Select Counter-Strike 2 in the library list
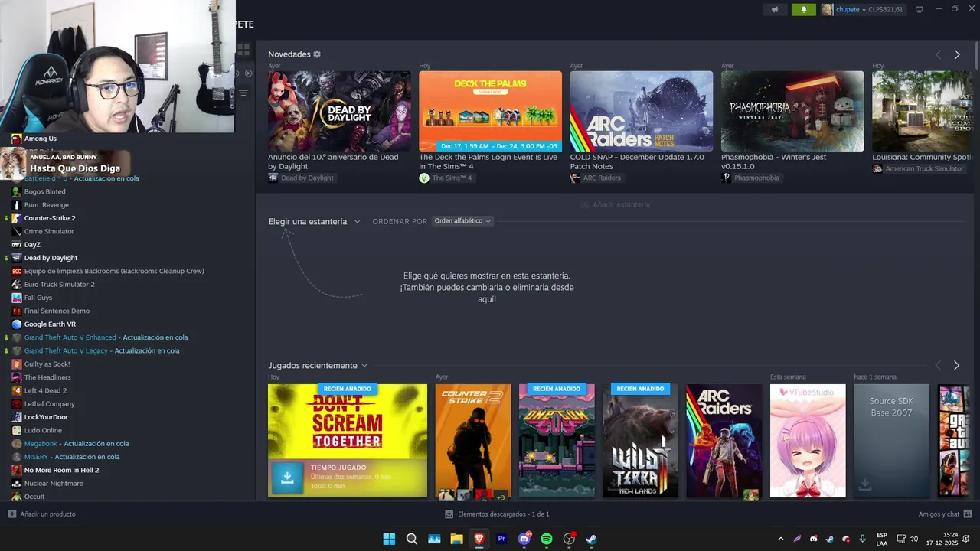The width and height of the screenshot is (980, 551). [x=50, y=218]
